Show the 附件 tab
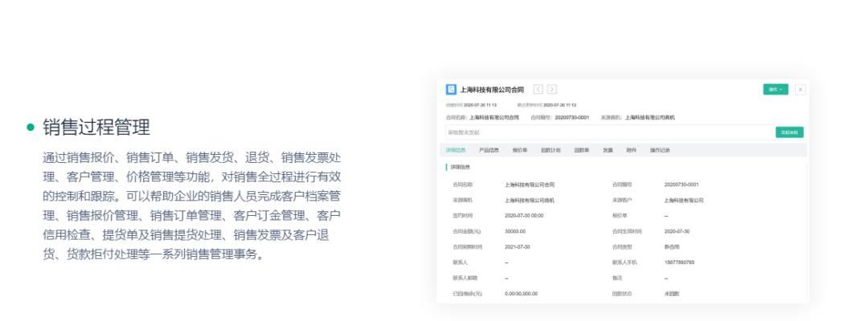Image resolution: width=868 pixels, height=321 pixels. (x=631, y=150)
